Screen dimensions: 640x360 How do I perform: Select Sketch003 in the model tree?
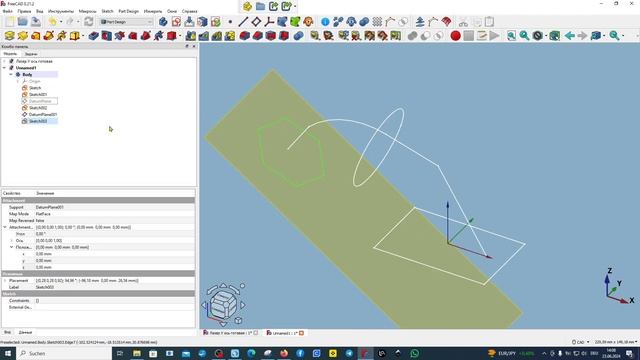[38, 121]
